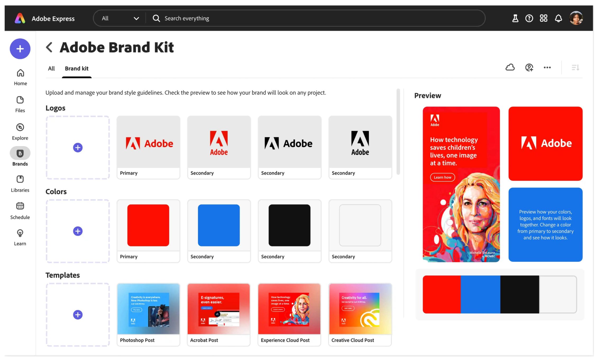Screen dimensions: 600x364
Task: Click the back arrow beside Adobe Brand Kit
Action: [x=49, y=47]
